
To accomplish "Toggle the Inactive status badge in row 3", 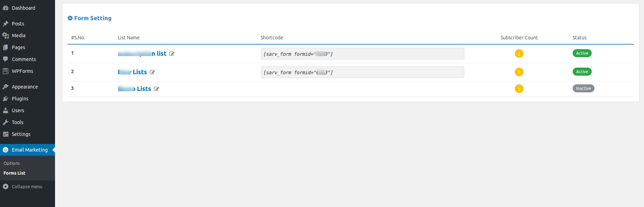I will [583, 89].
